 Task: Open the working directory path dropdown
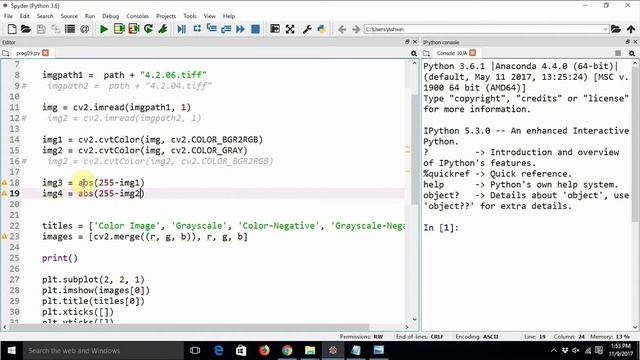[x=605, y=29]
